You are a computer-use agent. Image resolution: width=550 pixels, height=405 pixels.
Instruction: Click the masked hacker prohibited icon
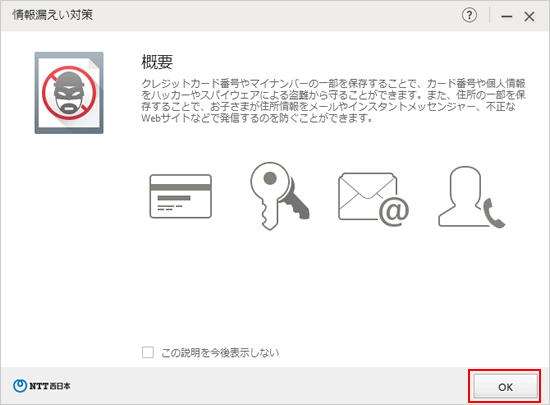[x=69, y=93]
